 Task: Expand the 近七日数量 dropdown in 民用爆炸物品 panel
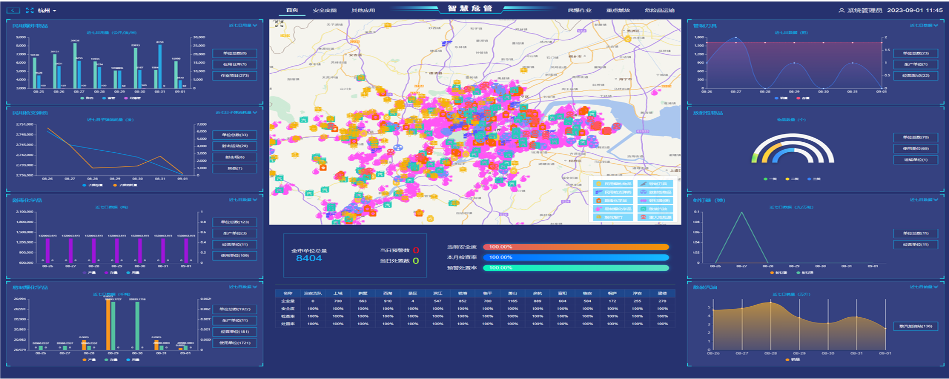243,25
